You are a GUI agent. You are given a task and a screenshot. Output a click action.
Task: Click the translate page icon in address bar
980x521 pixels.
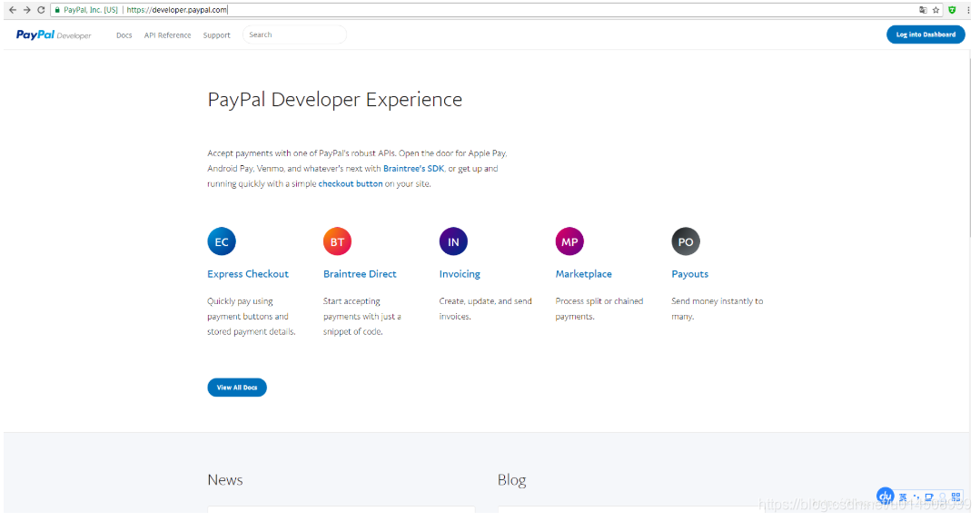click(923, 10)
